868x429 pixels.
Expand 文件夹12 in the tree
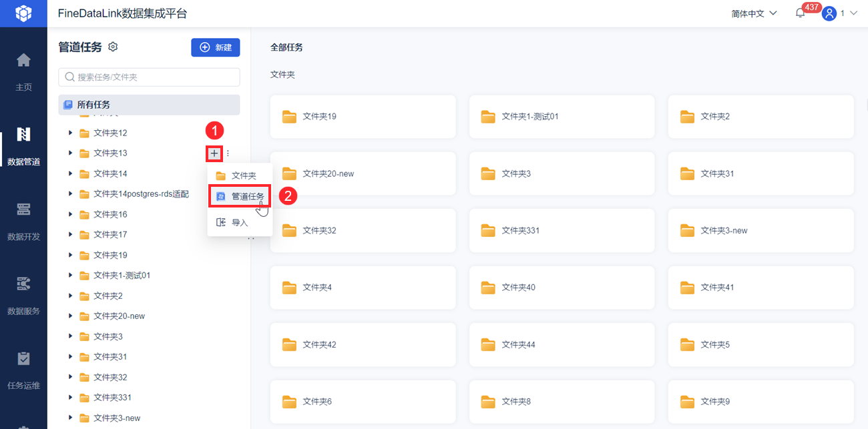click(x=70, y=133)
